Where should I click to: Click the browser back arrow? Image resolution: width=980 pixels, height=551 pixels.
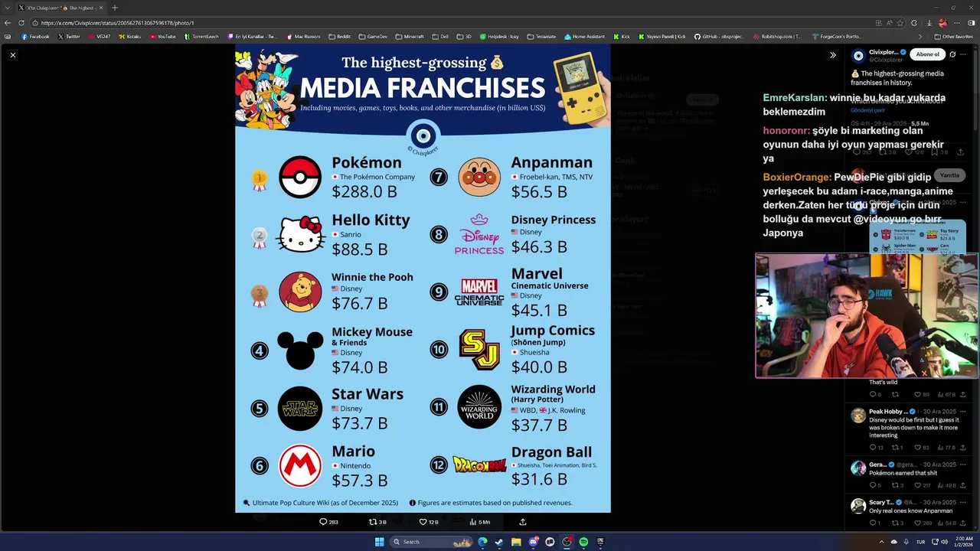[8, 23]
